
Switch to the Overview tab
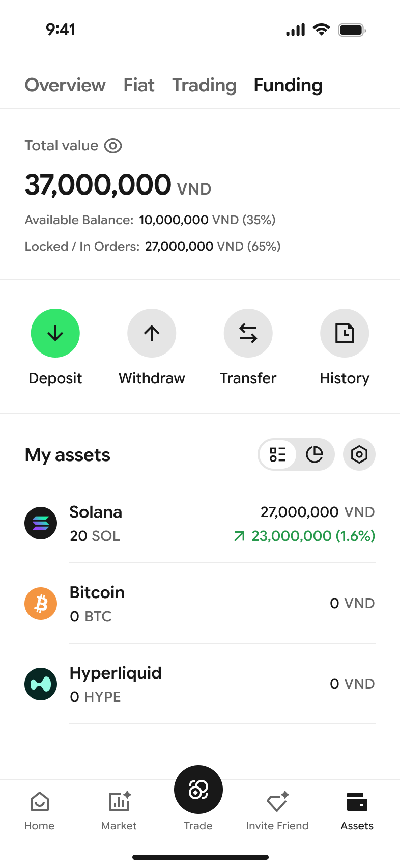65,85
